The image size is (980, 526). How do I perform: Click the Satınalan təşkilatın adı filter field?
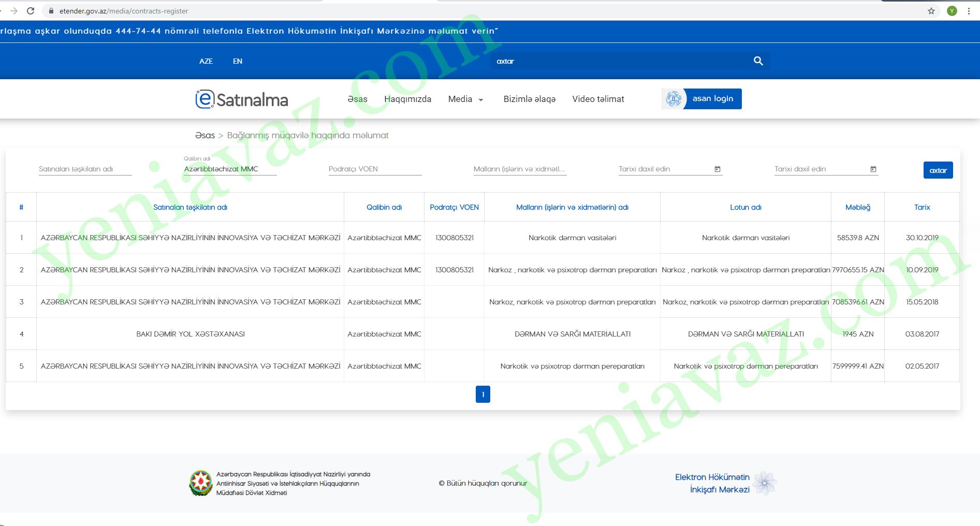pyautogui.click(x=85, y=169)
